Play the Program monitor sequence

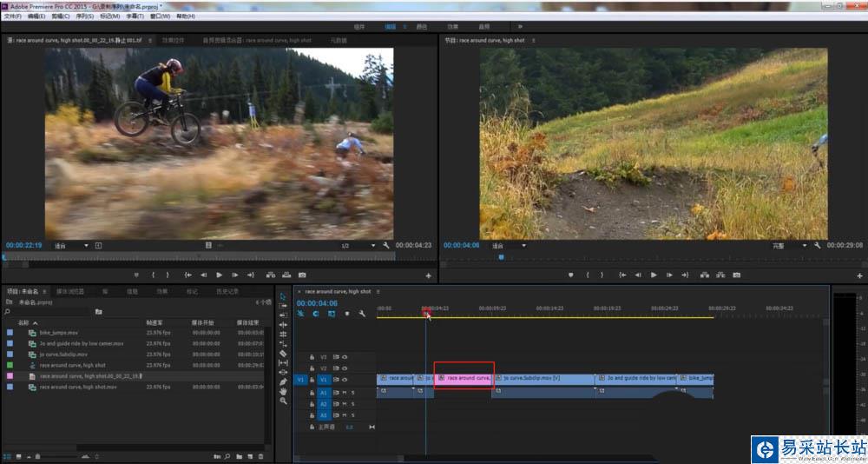click(653, 275)
